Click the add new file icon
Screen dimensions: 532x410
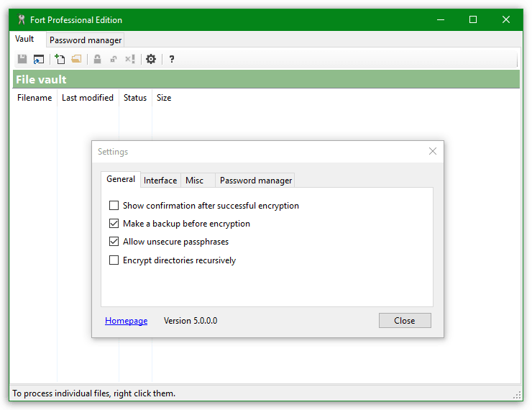click(x=60, y=59)
